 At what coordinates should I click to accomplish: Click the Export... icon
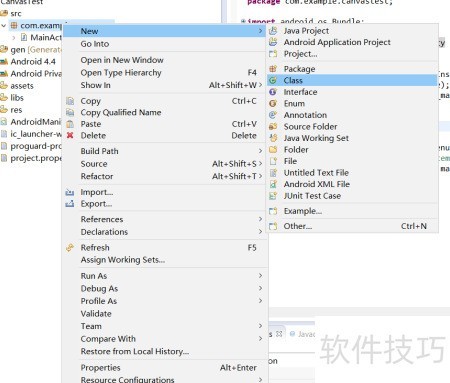point(70,204)
